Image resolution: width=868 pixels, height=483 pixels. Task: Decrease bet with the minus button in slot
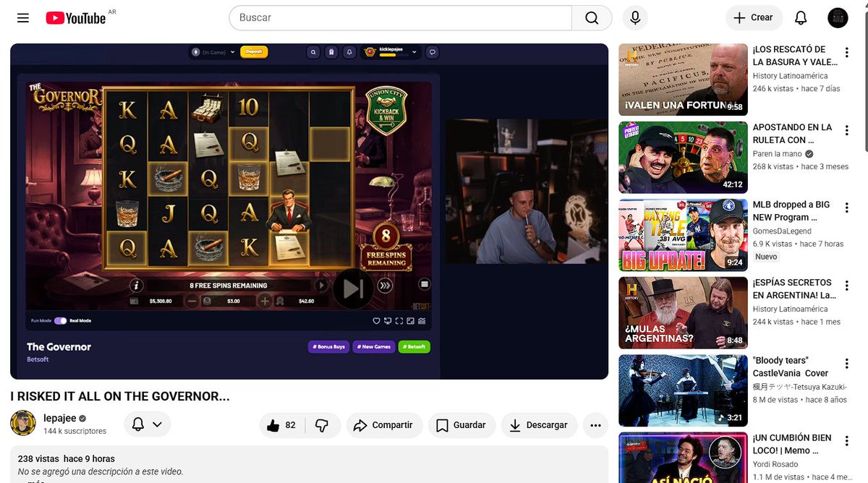192,301
